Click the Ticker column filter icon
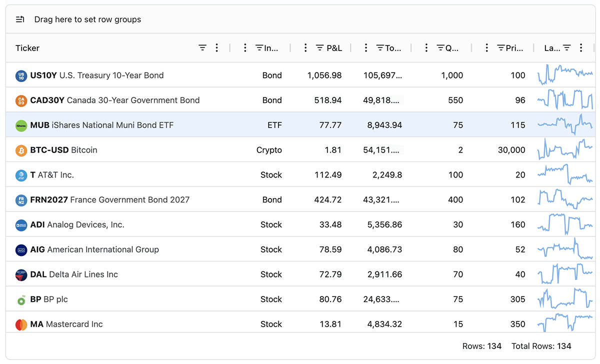The image size is (600, 364). click(202, 48)
